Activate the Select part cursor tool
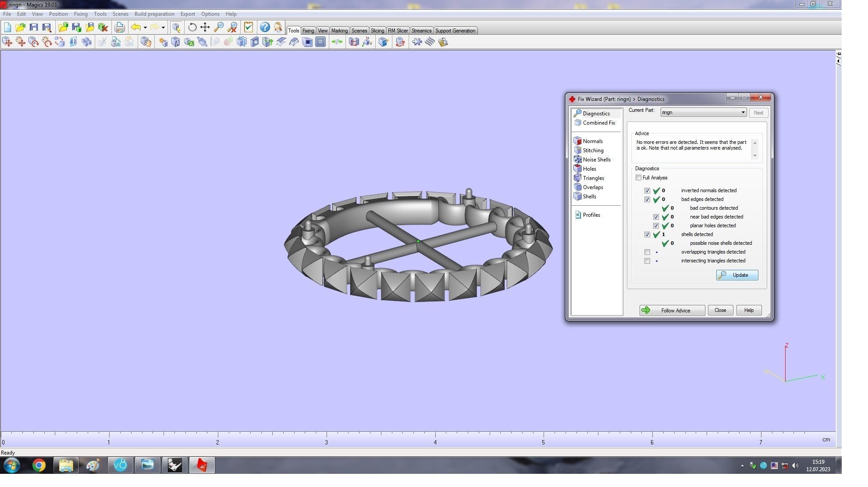The height and width of the screenshot is (487, 868). [x=176, y=27]
